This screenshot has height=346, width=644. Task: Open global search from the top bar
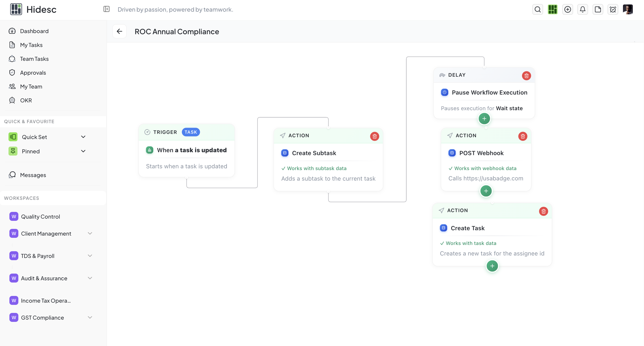click(x=537, y=9)
